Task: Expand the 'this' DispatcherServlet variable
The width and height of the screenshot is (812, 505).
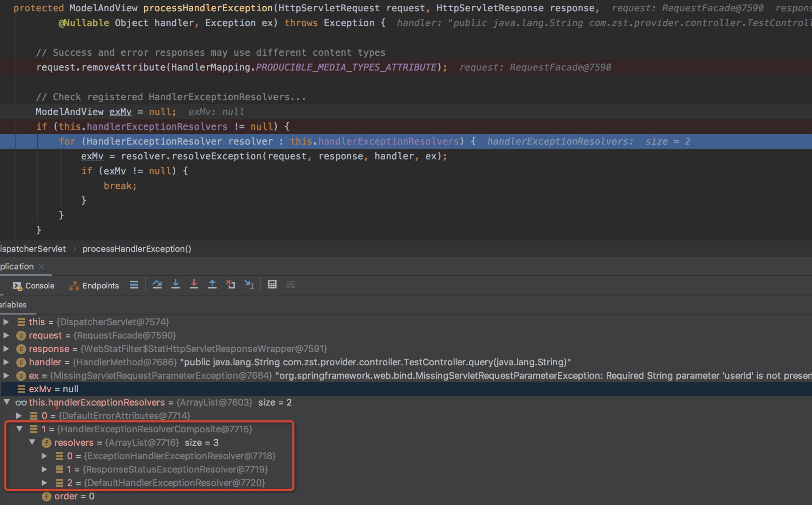Action: (6, 322)
